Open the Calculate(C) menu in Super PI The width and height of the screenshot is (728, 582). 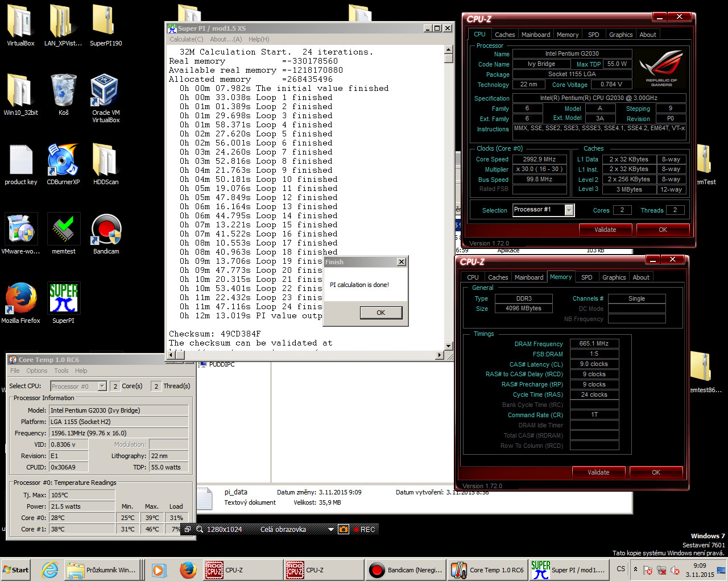click(186, 39)
